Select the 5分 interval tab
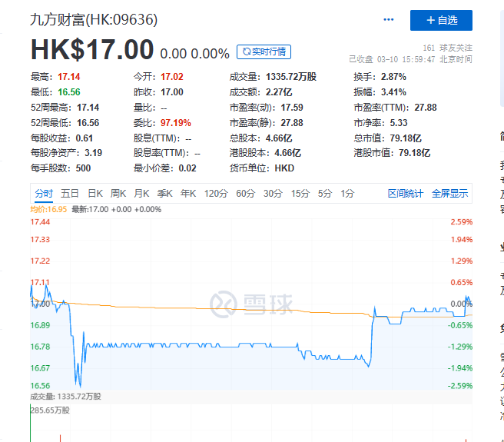This screenshot has height=442, width=504. (325, 194)
